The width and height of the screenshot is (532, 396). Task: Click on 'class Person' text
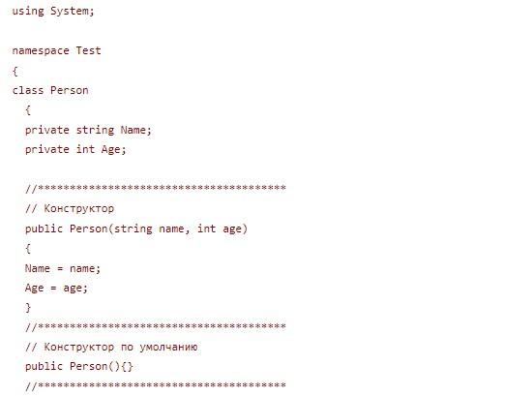(50, 90)
